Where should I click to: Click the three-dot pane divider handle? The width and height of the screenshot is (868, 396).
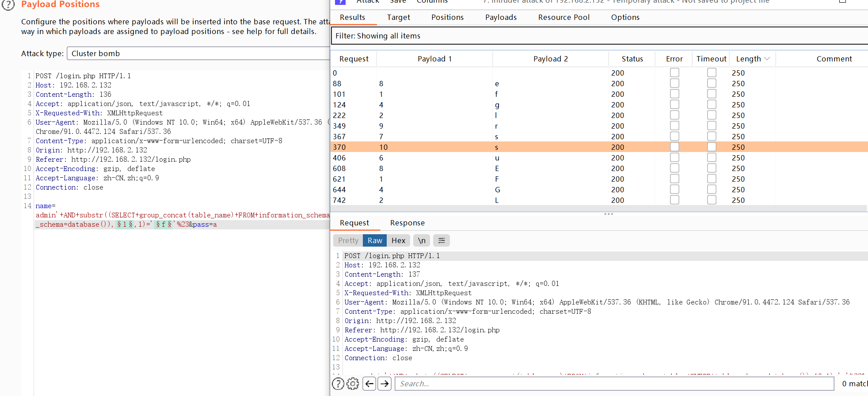click(609, 214)
